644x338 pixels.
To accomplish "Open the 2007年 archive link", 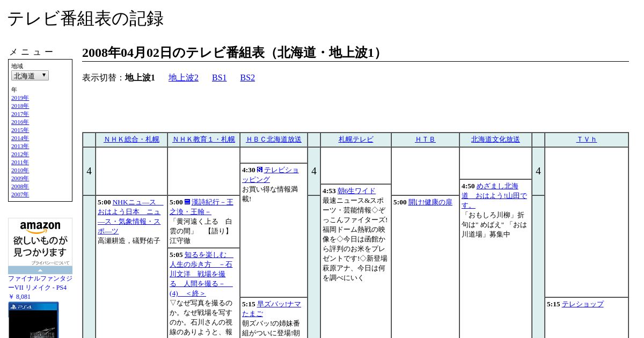I will (20, 194).
